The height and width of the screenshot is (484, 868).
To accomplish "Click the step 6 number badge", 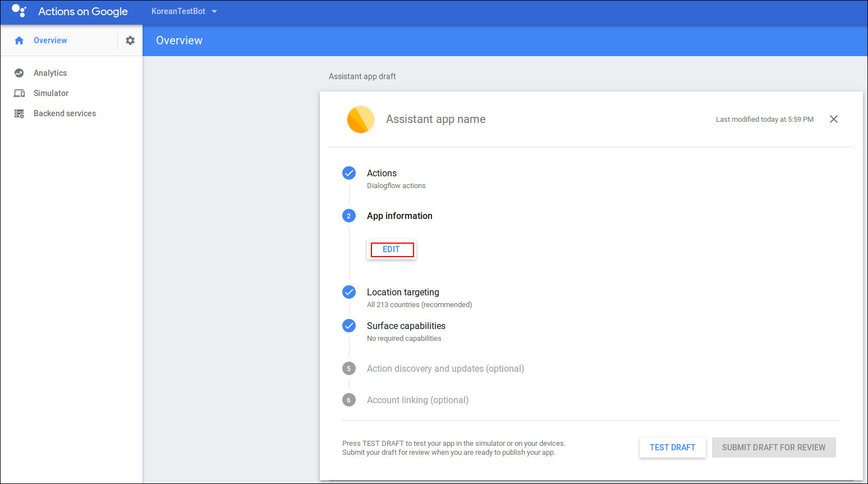I will (349, 400).
